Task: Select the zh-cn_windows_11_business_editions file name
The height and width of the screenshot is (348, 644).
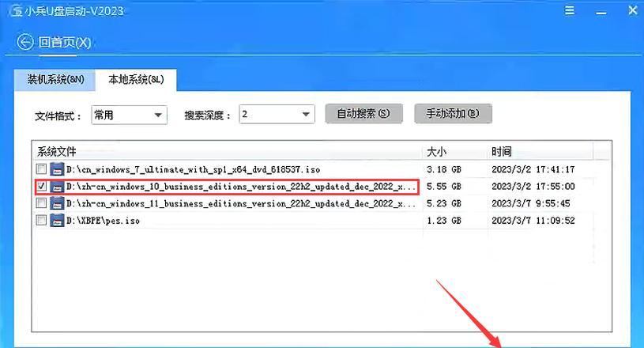Action: [x=241, y=204]
